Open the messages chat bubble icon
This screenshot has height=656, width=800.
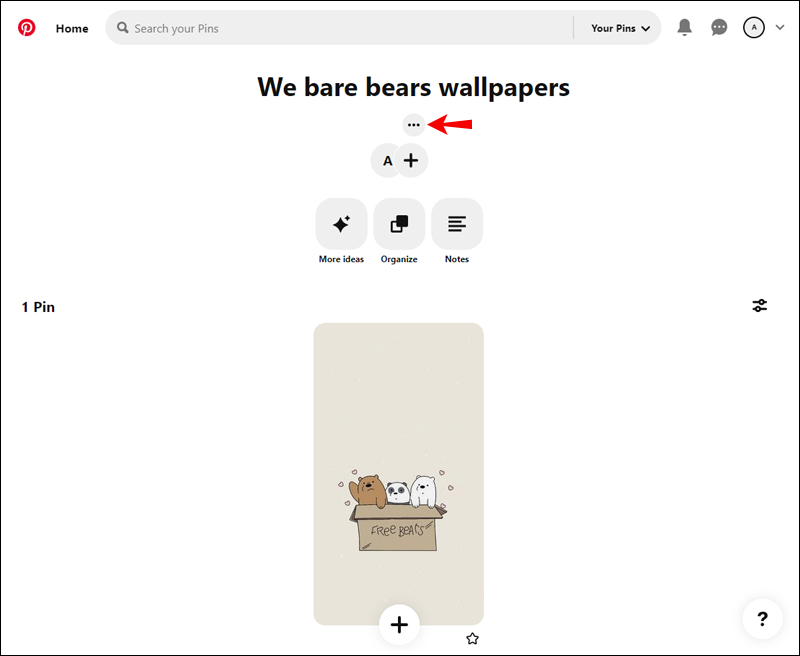coord(719,27)
